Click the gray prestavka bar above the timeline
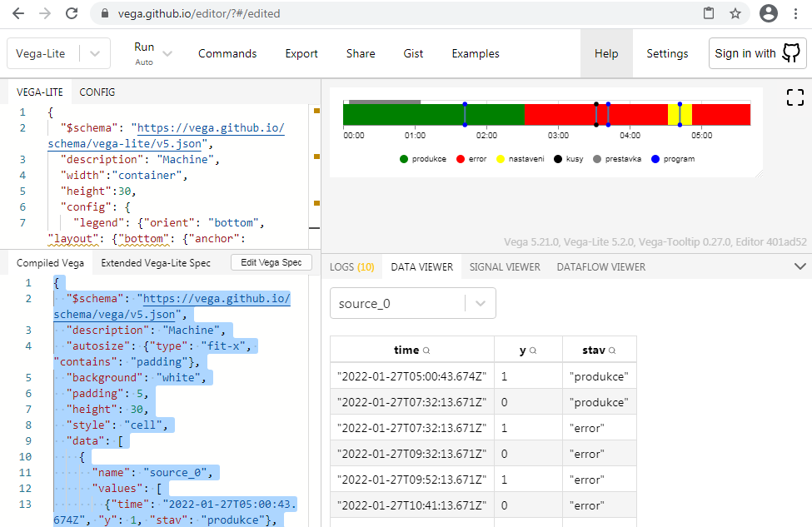812x527 pixels. coord(385,102)
